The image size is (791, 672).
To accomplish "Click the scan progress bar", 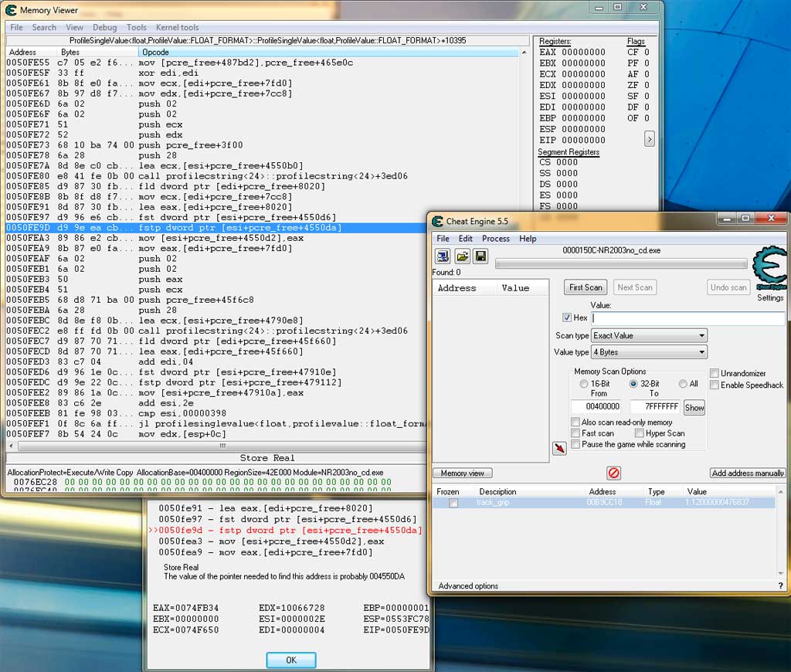I will coord(621,264).
